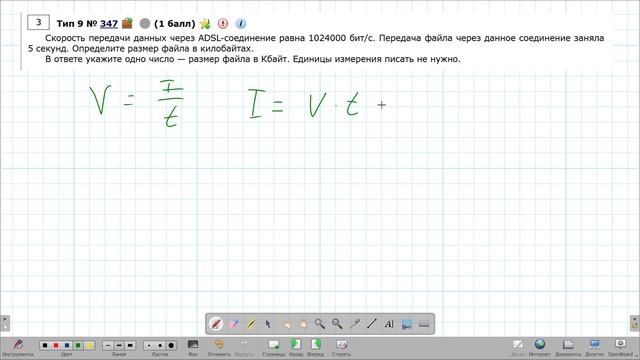Switch to the Документы mode

point(568,348)
